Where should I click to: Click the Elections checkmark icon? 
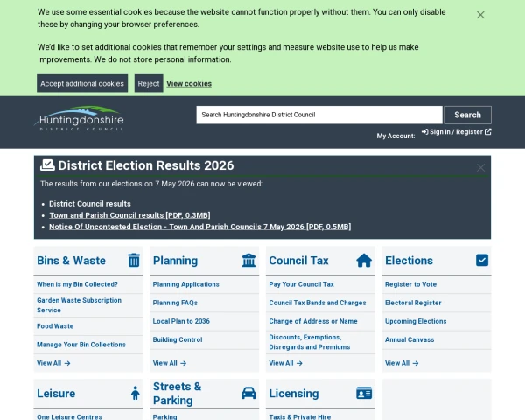click(482, 260)
